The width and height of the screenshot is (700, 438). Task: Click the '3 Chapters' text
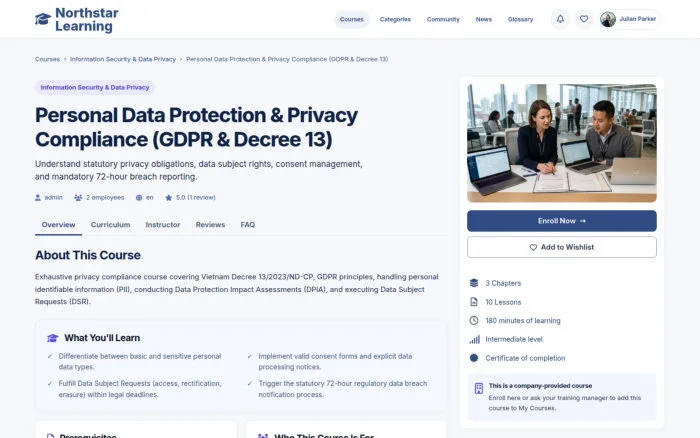(x=503, y=283)
